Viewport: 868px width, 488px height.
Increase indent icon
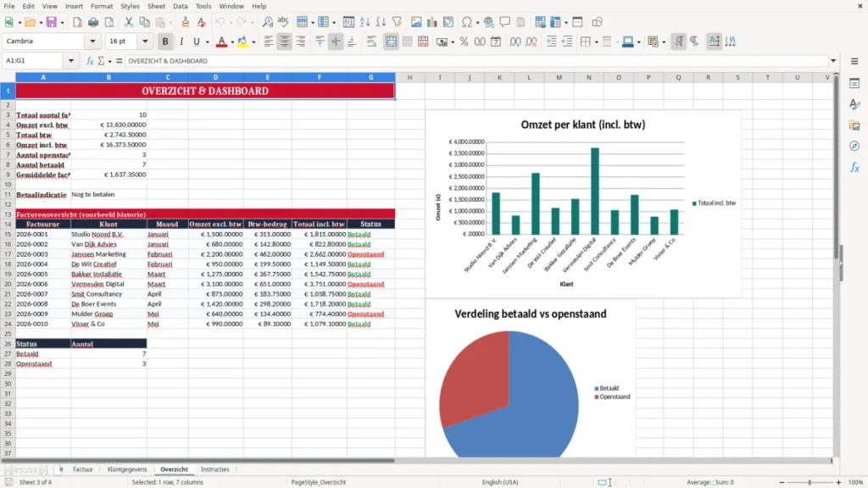551,42
